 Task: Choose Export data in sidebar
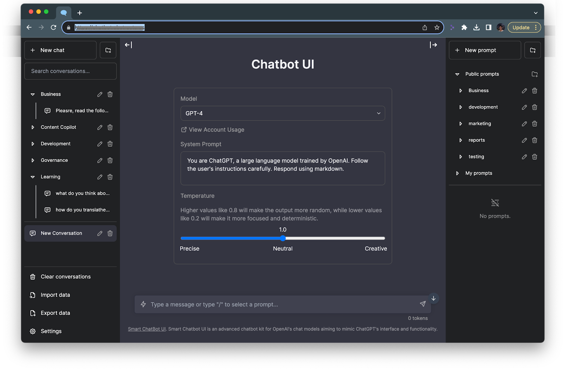click(x=70, y=313)
